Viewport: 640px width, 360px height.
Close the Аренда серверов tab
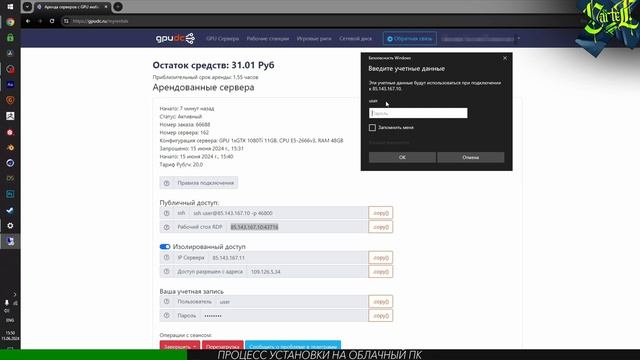click(x=106, y=7)
